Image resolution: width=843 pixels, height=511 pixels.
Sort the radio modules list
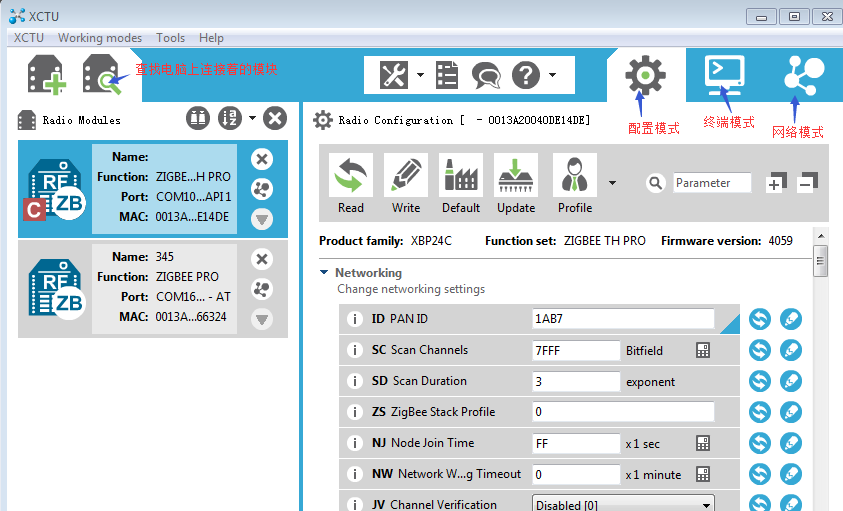tap(230, 118)
